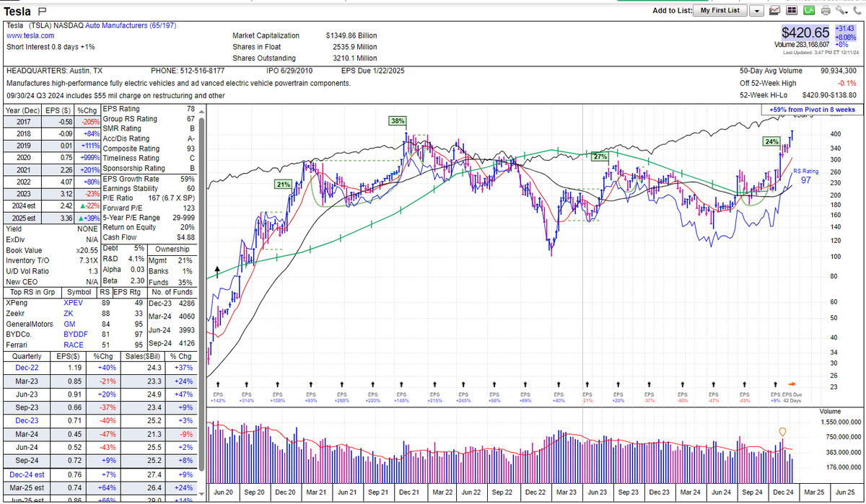The image size is (866, 504).
Task: Open the Auto Manufacturers (65/197) industry link
Action: click(131, 25)
